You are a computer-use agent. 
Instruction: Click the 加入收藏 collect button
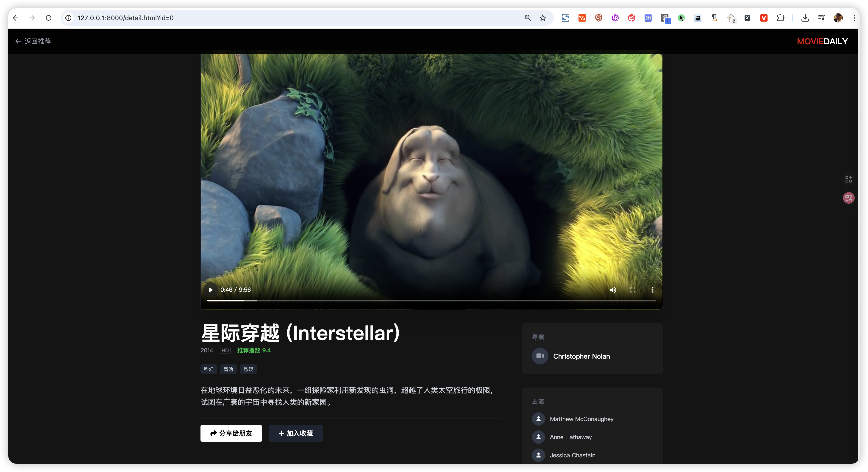pyautogui.click(x=295, y=433)
